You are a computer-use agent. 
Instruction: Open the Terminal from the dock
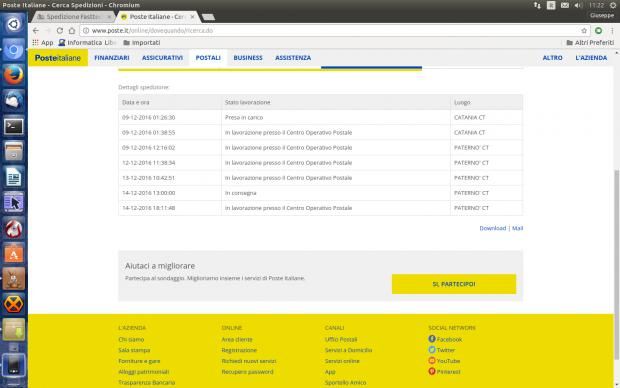(13, 126)
